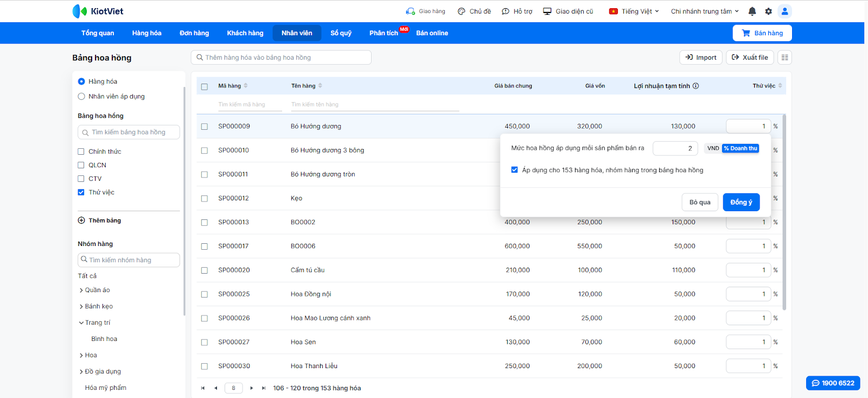868x398 pixels.
Task: Select the Nhân viên áp dụng radio button
Action: [81, 97]
